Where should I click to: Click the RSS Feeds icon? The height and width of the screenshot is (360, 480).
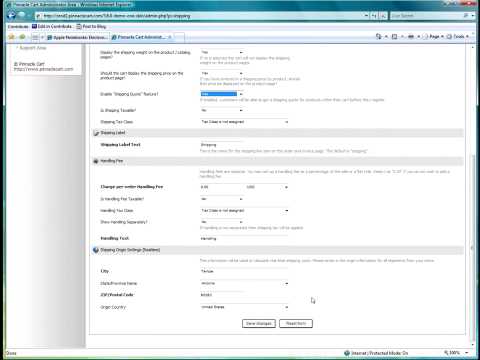pyautogui.click(x=394, y=36)
